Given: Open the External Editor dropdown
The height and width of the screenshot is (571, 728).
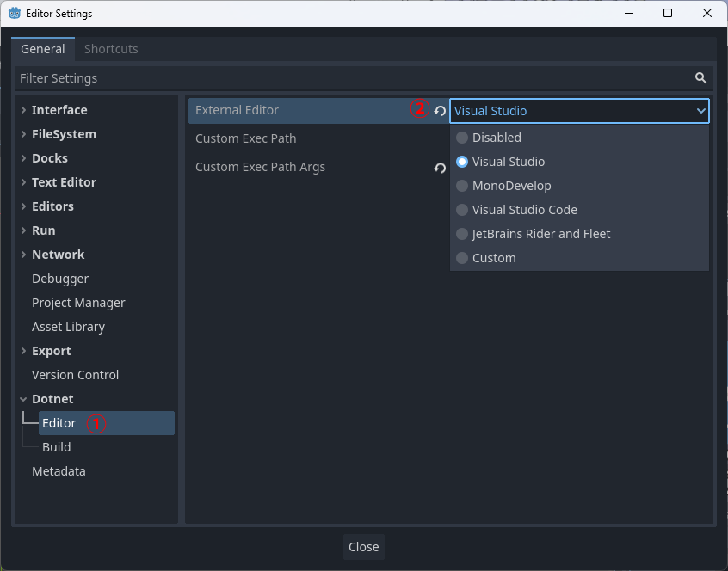Looking at the screenshot, I should pyautogui.click(x=579, y=111).
